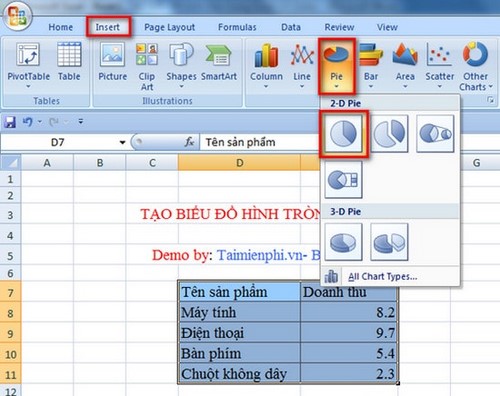Switch to the Page Layout tab
500x396 pixels.
tap(169, 27)
